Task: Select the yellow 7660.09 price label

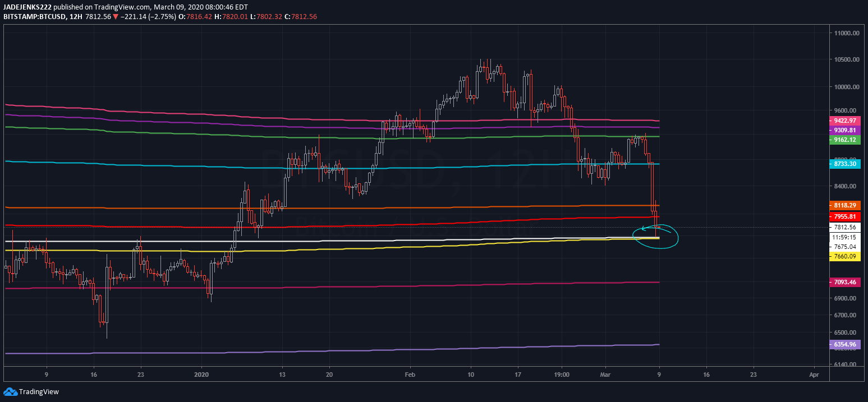Action: (x=844, y=256)
